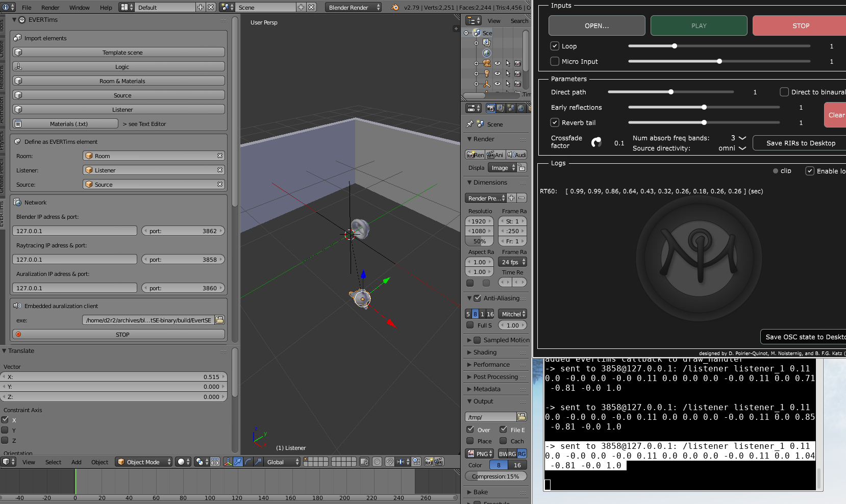This screenshot has height=504, width=846.
Task: Open the Mitchell filter dropdown
Action: (512, 314)
